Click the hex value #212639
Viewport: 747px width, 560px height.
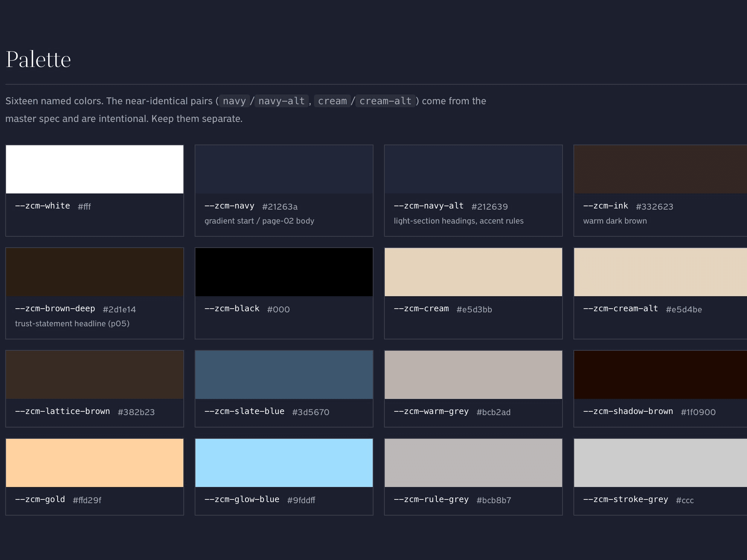pyautogui.click(x=489, y=207)
